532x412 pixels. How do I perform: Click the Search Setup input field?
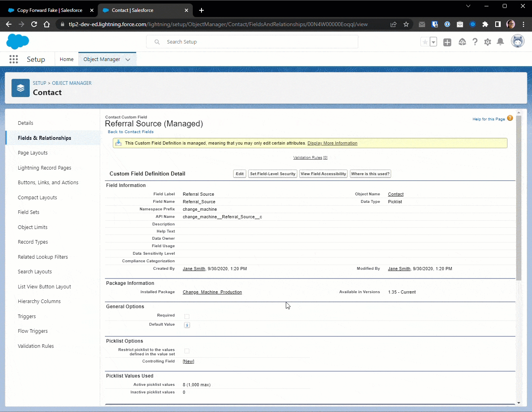click(x=252, y=42)
